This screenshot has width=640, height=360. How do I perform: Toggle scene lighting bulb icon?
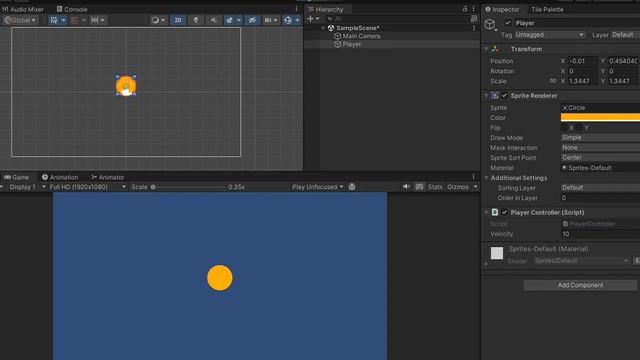tap(196, 20)
